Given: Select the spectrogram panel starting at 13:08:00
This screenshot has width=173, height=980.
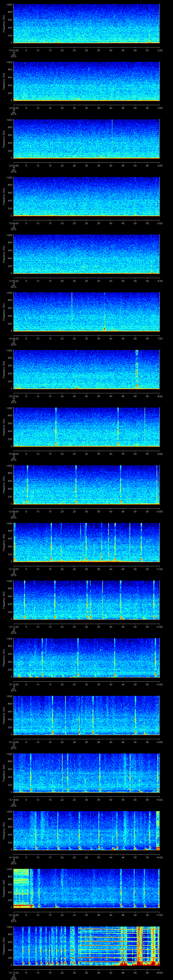Looking at the screenshot, I should [x=86, y=427].
